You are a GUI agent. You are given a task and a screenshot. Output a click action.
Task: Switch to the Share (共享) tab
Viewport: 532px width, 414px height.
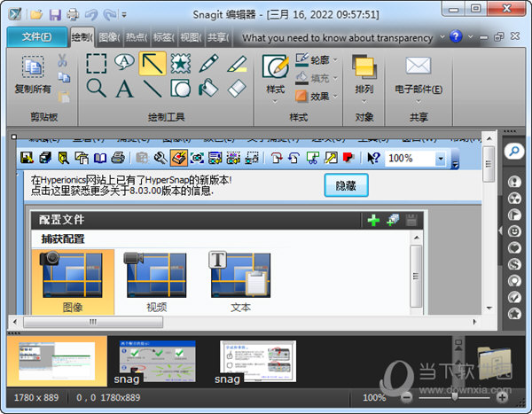point(218,37)
